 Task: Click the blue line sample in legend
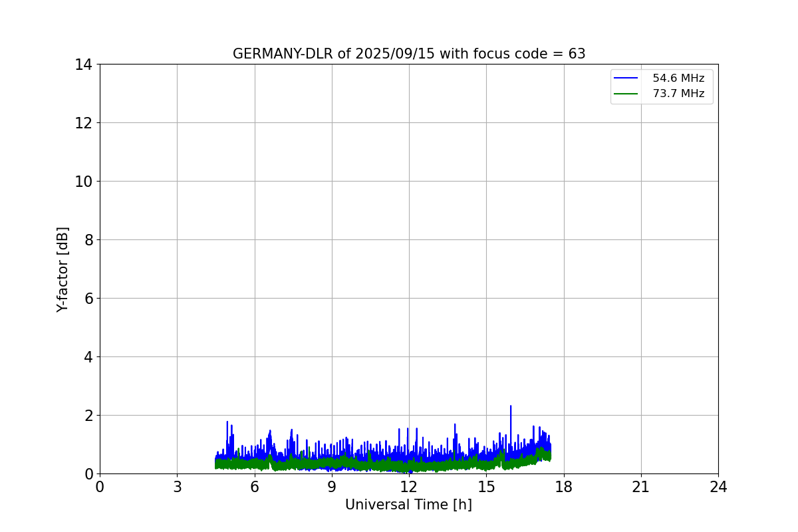click(x=626, y=78)
